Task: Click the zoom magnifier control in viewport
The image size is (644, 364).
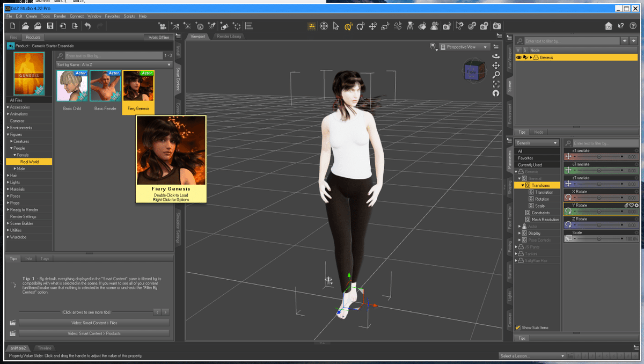Action: pos(496,75)
